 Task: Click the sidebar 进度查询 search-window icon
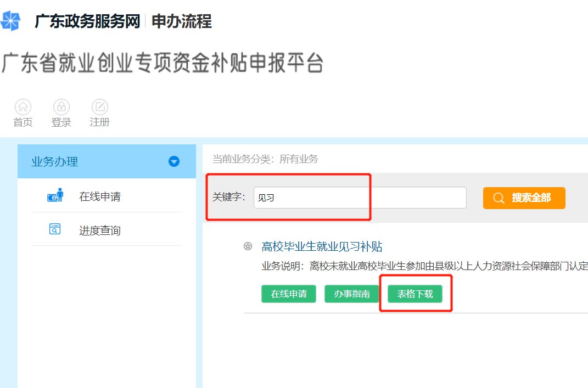point(55,229)
